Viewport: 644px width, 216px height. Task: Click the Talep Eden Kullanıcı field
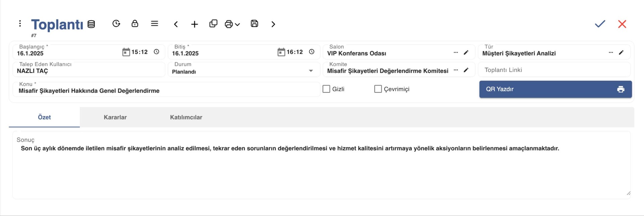89,70
